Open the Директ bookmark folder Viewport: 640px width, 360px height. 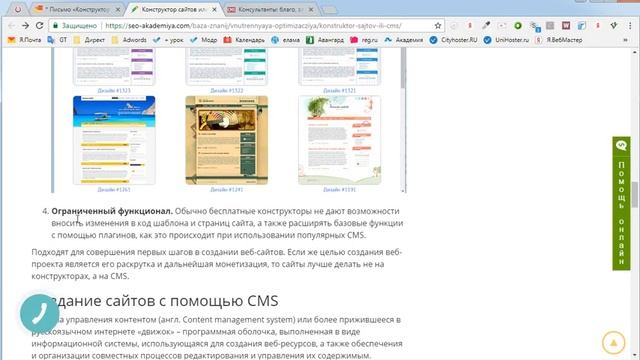click(x=89, y=40)
